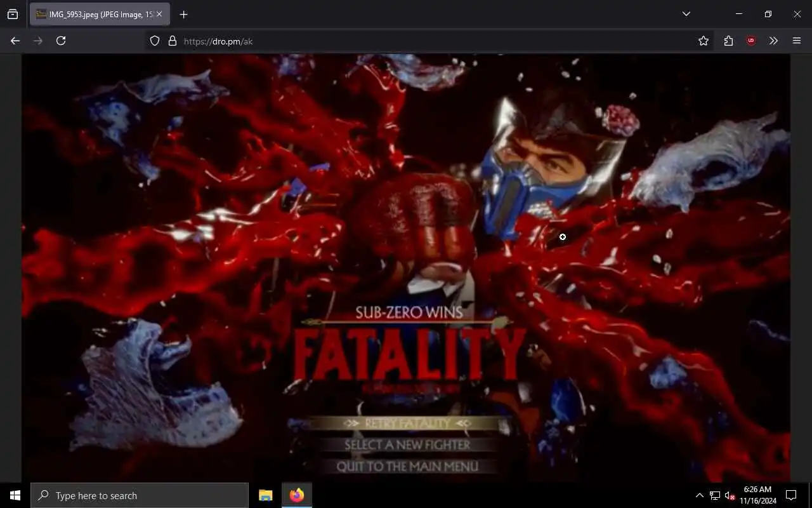812x508 pixels.
Task: Click the displayed Mortal Kombat fatality image
Action: (406, 268)
